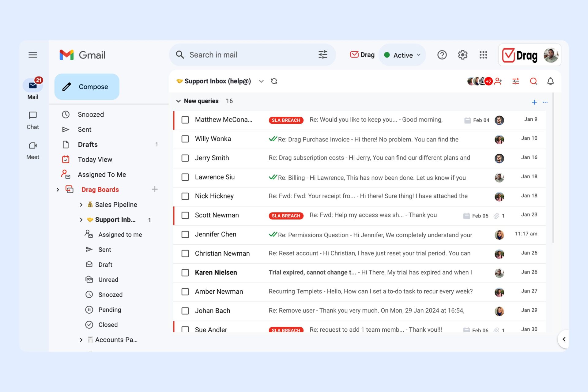Viewport: 588px width, 392px height.
Task: Expand the Drag Boards tree
Action: coord(58,190)
